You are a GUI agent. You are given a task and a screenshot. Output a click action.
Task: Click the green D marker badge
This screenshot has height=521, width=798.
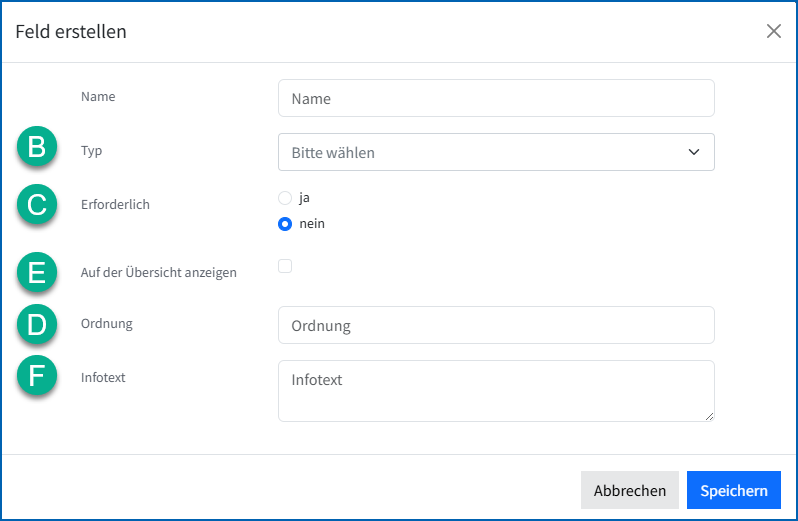pos(37,324)
